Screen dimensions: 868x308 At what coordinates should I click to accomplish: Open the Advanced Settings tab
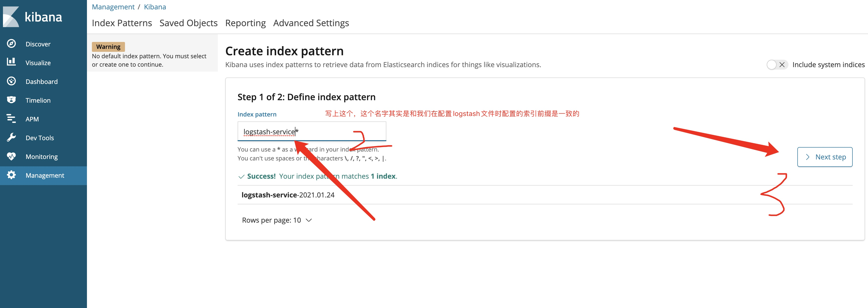tap(311, 23)
